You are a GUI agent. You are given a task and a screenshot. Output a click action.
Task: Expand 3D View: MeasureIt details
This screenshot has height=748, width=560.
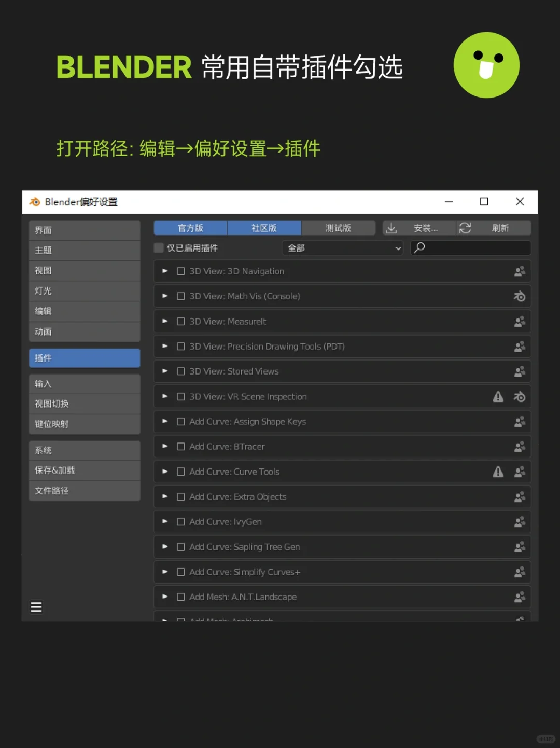165,321
